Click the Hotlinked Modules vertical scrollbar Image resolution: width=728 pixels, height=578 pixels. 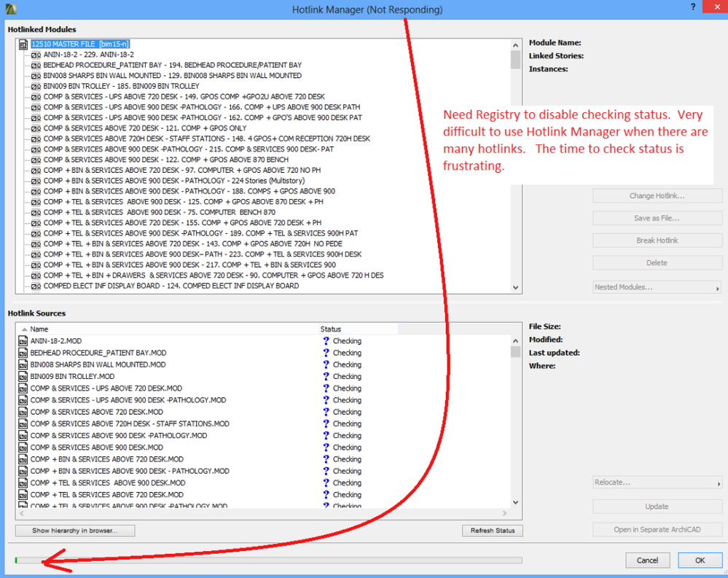click(x=515, y=164)
